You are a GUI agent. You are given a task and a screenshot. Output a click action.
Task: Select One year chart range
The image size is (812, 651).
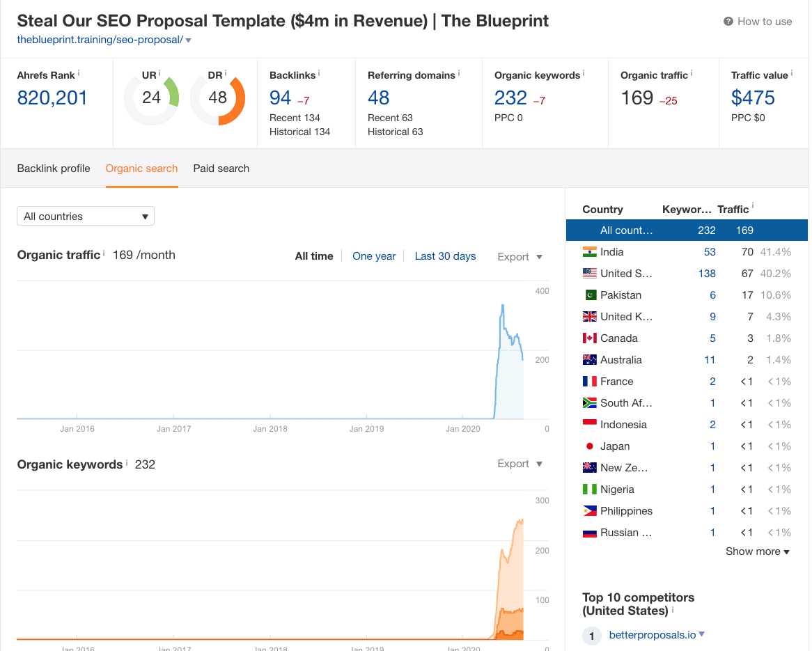374,256
